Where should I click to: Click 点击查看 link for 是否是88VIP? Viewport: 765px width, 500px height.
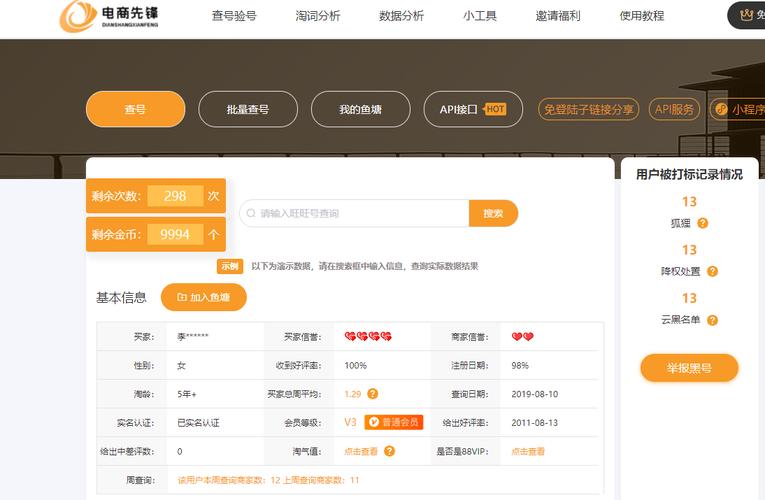[528, 451]
